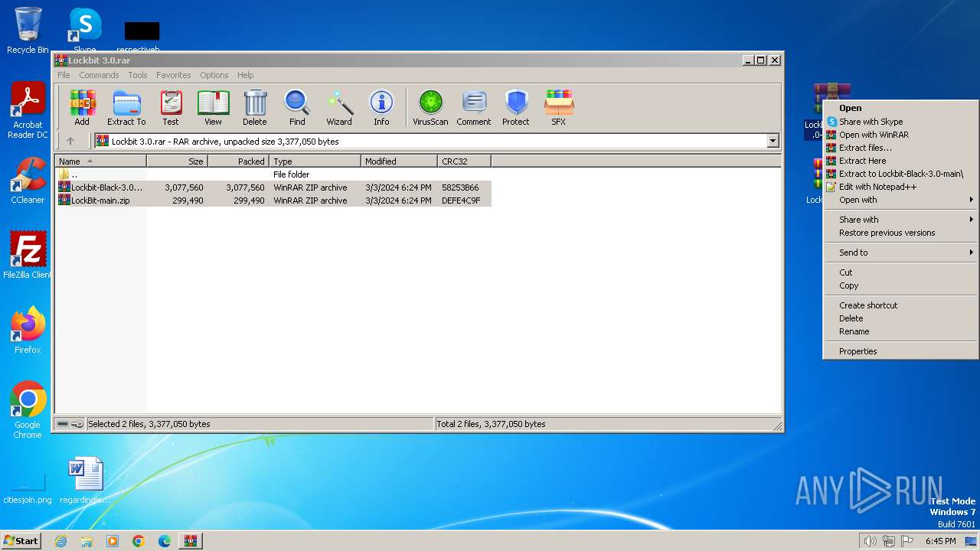The height and width of the screenshot is (551, 980).
Task: Sort by the Name column header
Action: click(x=101, y=161)
